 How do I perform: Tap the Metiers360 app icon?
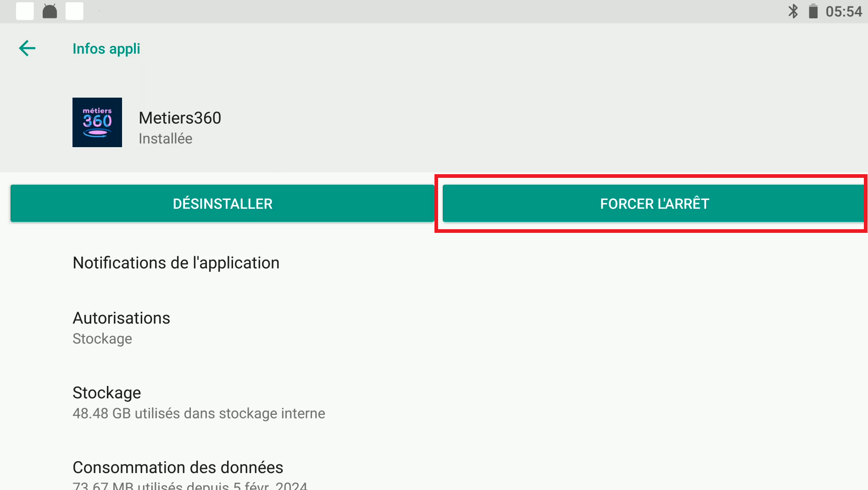click(97, 122)
